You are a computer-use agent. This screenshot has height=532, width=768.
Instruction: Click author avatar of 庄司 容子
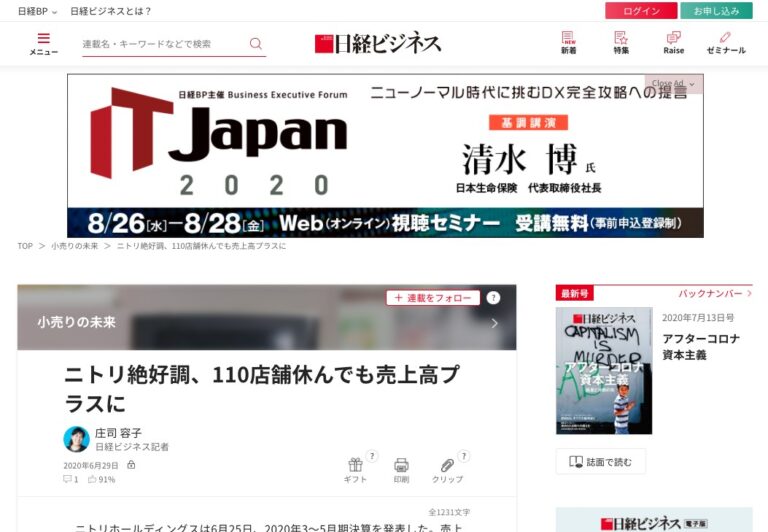[x=76, y=438]
